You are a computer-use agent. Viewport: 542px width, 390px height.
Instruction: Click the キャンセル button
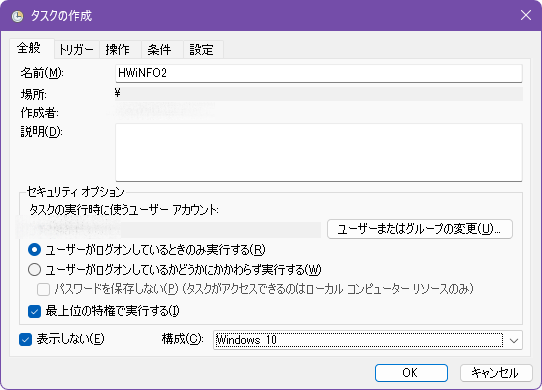(x=496, y=373)
